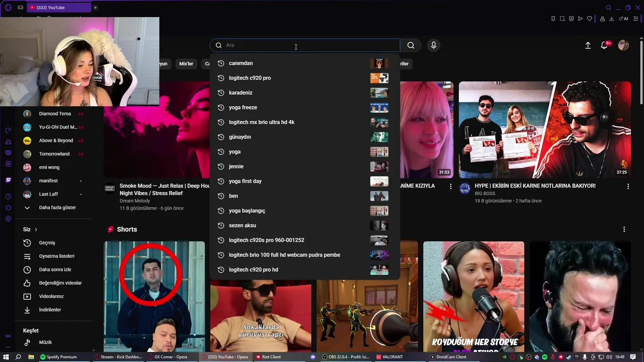Open Above & Beyond subscription channel

pos(54,141)
